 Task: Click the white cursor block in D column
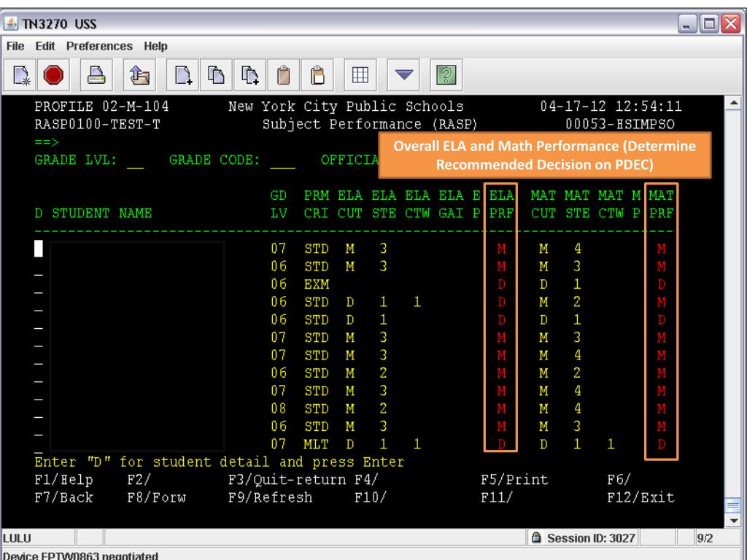pos(39,249)
